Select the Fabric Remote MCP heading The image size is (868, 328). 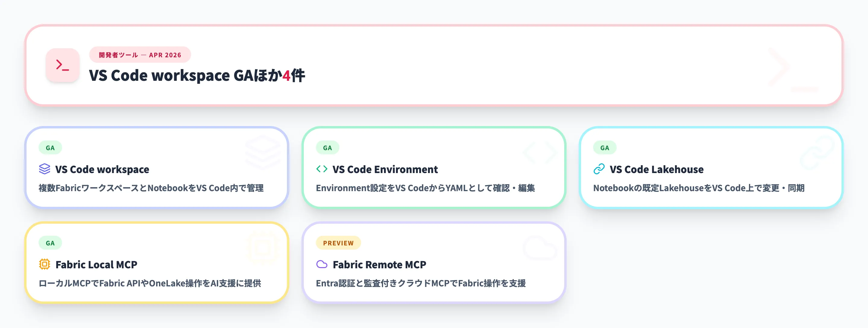(x=379, y=265)
